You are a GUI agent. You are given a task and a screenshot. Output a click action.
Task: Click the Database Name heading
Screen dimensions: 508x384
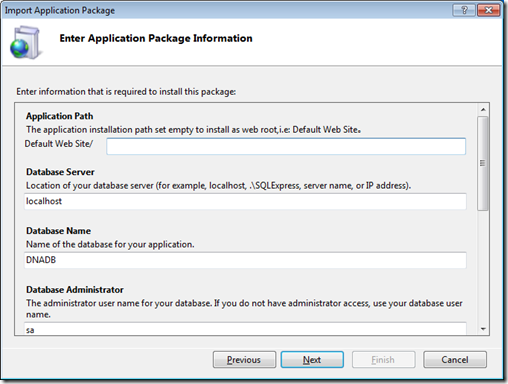tap(58, 231)
